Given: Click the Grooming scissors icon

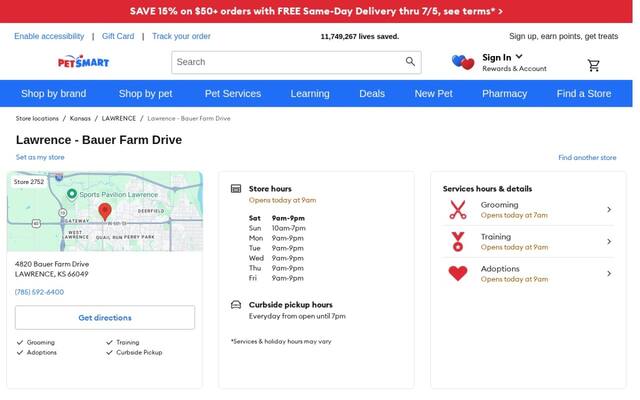Looking at the screenshot, I should pos(458,209).
